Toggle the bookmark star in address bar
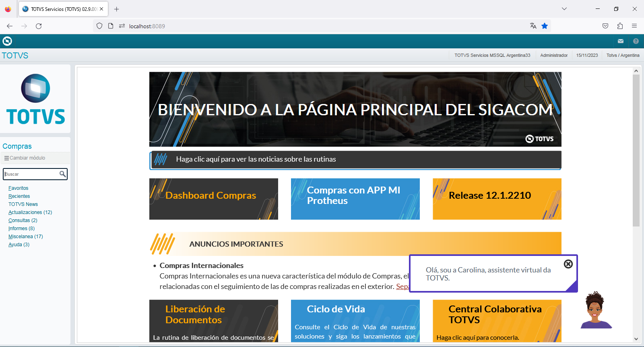The height and width of the screenshot is (347, 644). coord(545,26)
